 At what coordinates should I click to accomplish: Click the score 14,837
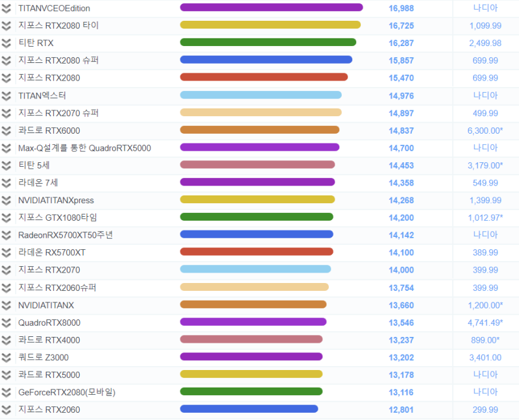click(401, 131)
